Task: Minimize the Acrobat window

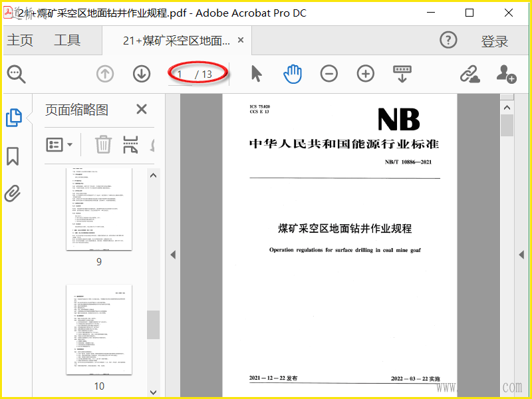Action: click(x=431, y=13)
